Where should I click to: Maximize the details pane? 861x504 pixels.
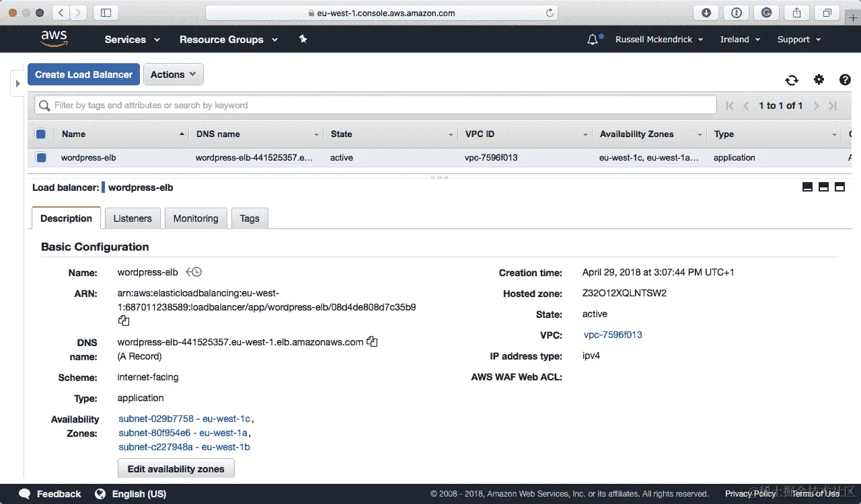click(x=839, y=187)
